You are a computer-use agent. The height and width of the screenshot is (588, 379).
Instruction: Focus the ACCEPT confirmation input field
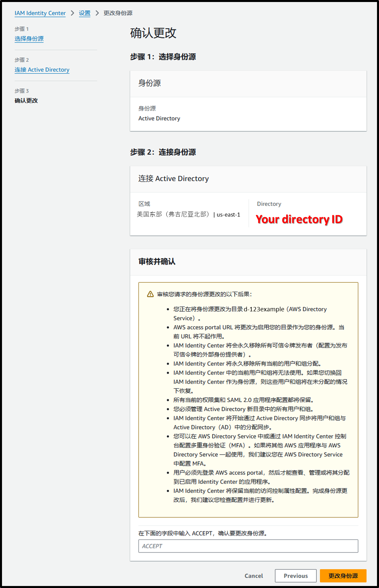pos(248,546)
